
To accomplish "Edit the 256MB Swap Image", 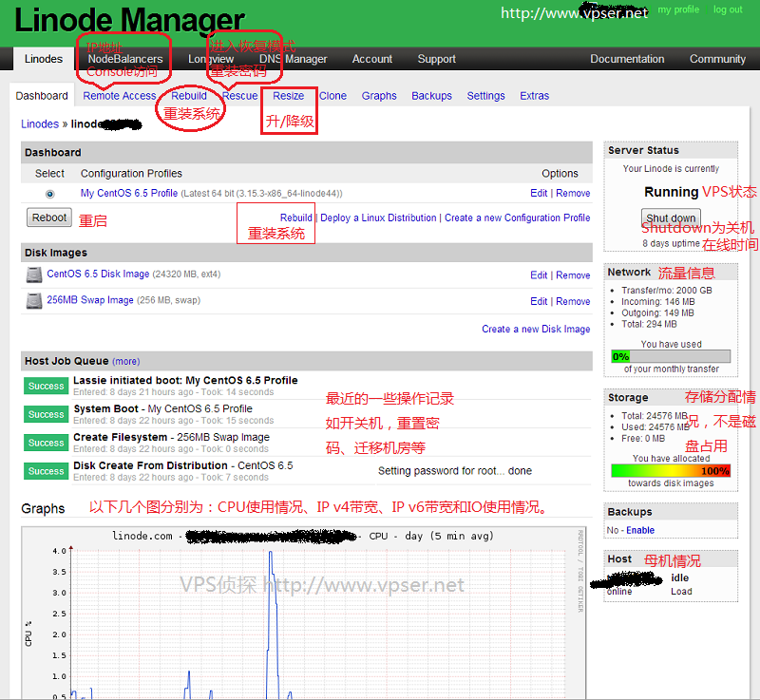I will click(539, 302).
